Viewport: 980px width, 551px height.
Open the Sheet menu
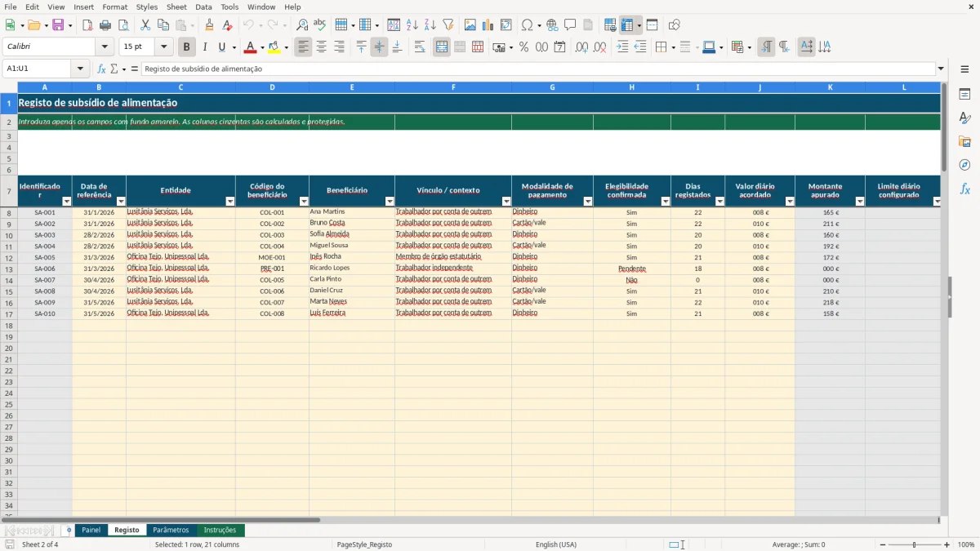tap(176, 7)
